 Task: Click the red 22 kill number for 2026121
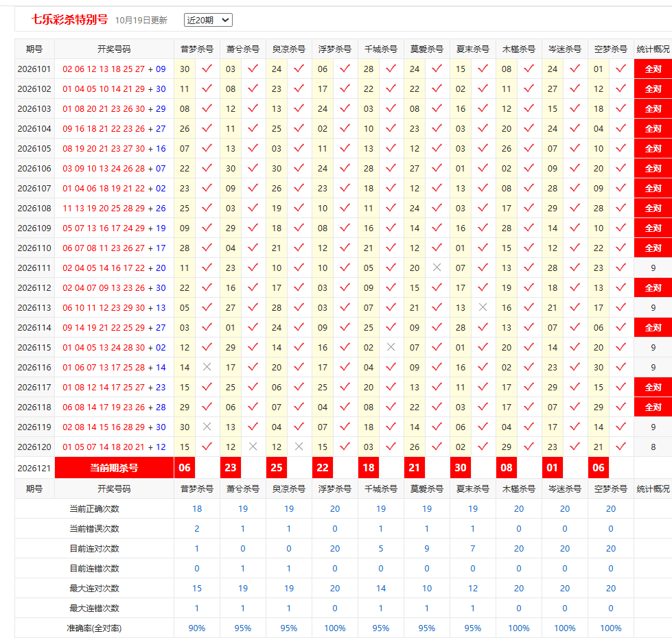point(323,468)
